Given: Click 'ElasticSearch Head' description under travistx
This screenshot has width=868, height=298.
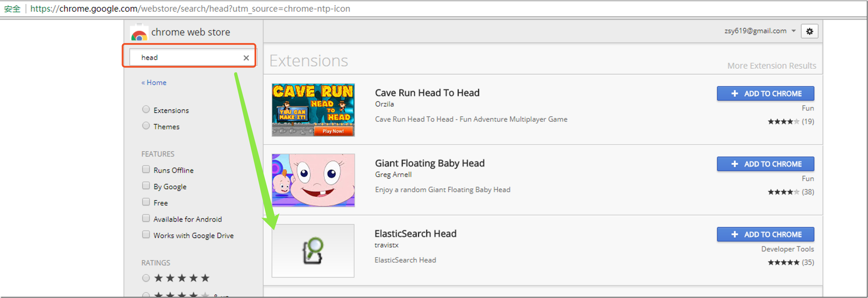Looking at the screenshot, I should pyautogui.click(x=405, y=260).
